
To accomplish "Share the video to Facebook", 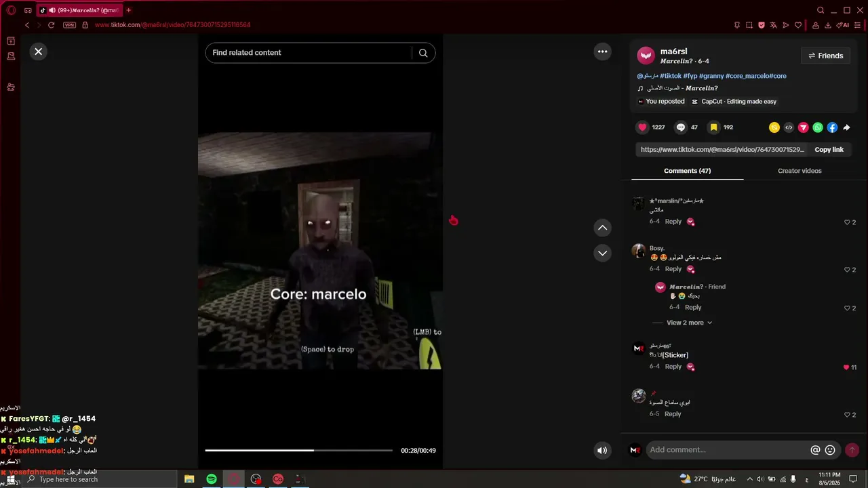I will coord(832,127).
